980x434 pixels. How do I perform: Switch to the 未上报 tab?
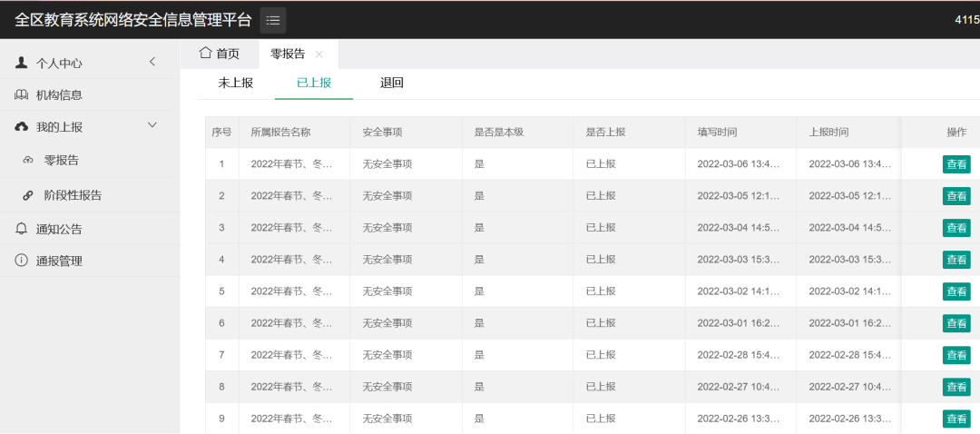click(x=235, y=83)
